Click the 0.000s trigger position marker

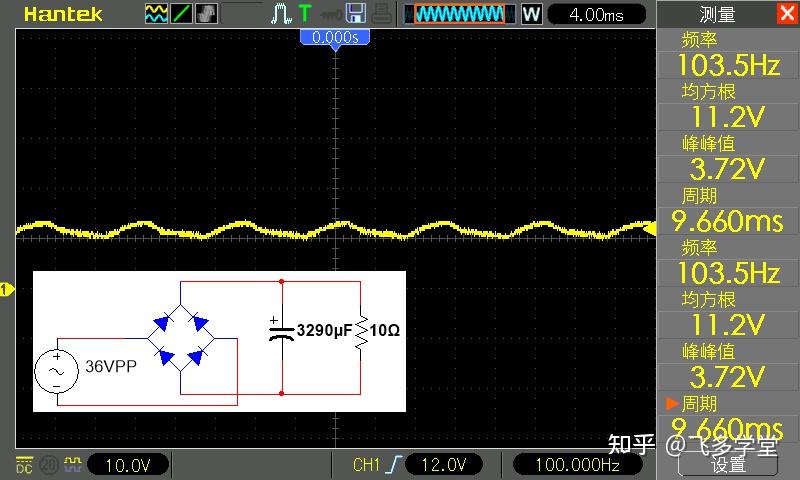tap(335, 38)
